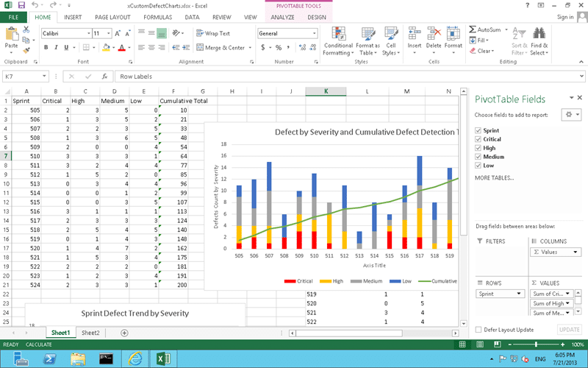Apply Italic formatting to the selection
This screenshot has height=368, width=588.
pyautogui.click(x=56, y=48)
